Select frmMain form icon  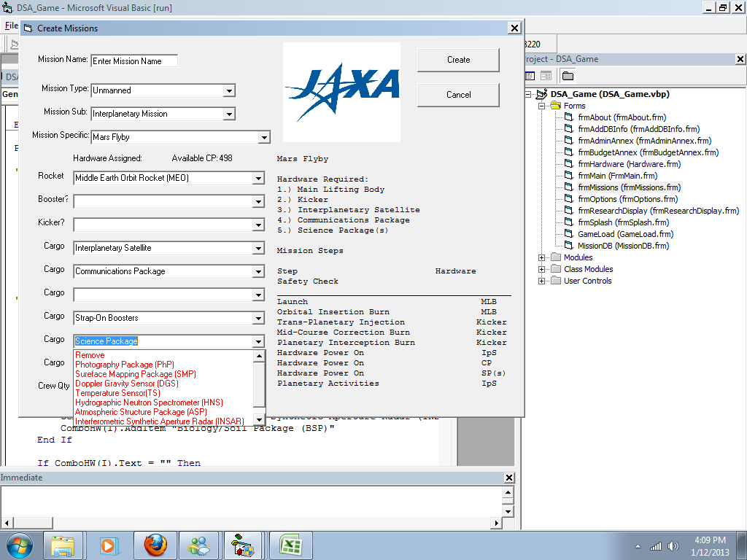pos(569,175)
